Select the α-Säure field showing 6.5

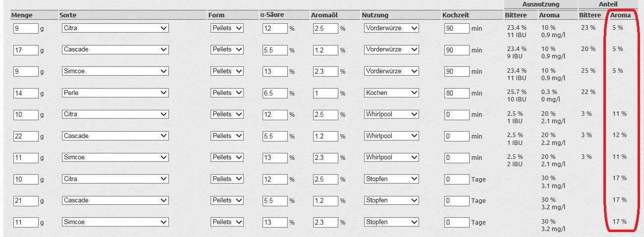click(x=275, y=93)
